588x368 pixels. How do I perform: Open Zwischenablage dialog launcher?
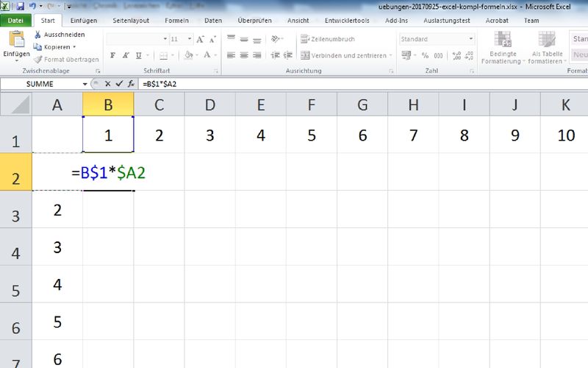(x=98, y=71)
